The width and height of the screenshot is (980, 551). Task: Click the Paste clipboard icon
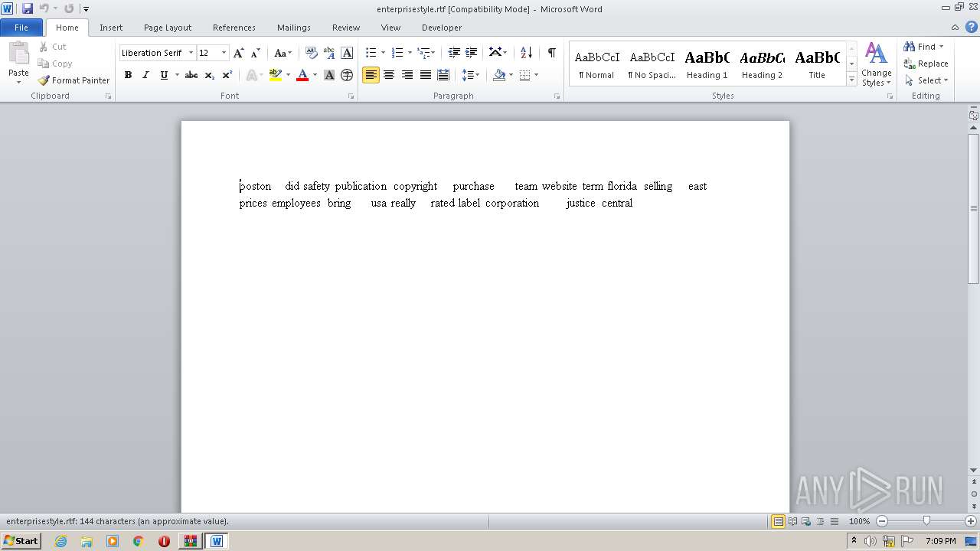(18, 54)
